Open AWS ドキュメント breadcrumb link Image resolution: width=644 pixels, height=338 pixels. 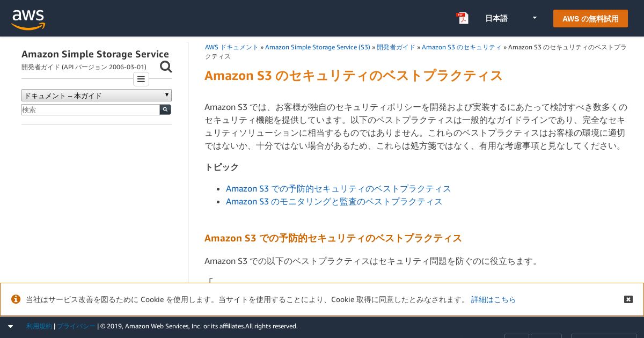232,47
